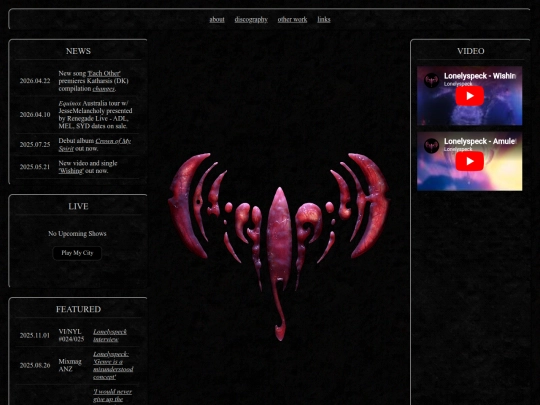Open the Amulet video title link

click(480, 141)
